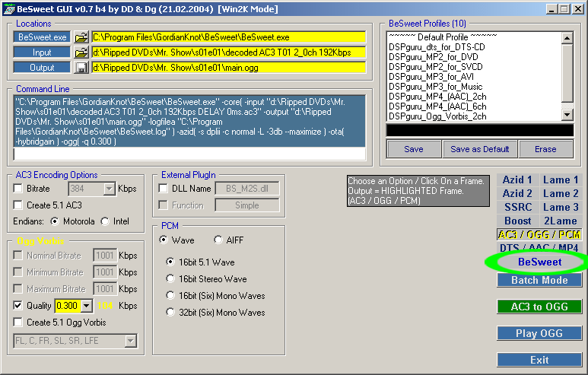588x375 pixels.
Task: Open the AC3 bitrate 384 dropdown
Action: pos(109,189)
